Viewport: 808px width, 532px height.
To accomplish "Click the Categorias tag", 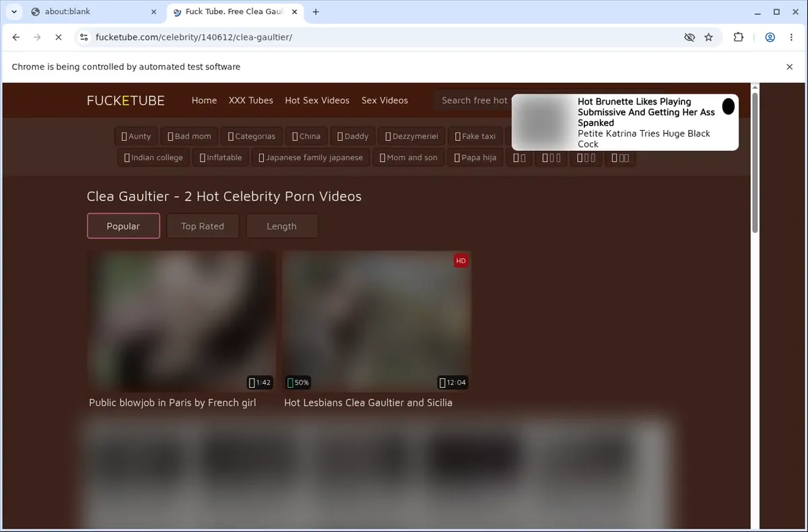I will (251, 136).
